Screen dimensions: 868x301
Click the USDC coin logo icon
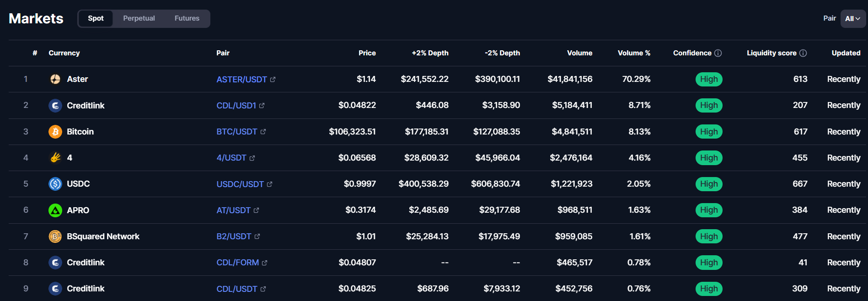click(55, 184)
